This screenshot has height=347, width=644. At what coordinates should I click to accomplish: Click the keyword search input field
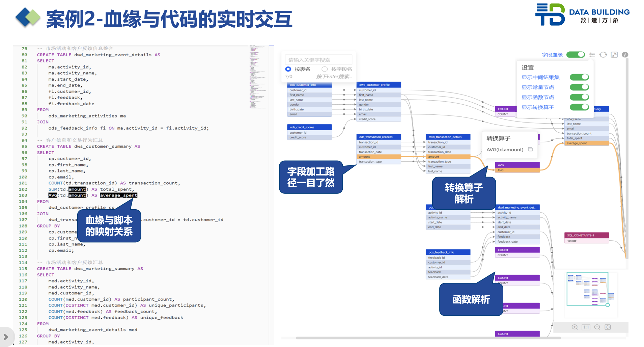318,60
